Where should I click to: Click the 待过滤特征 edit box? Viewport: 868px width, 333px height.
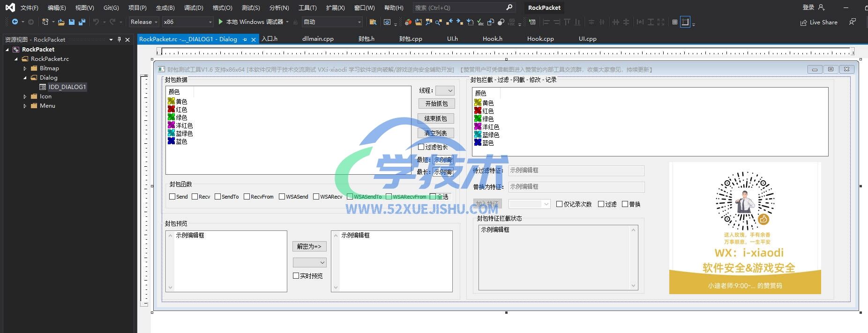pos(576,170)
